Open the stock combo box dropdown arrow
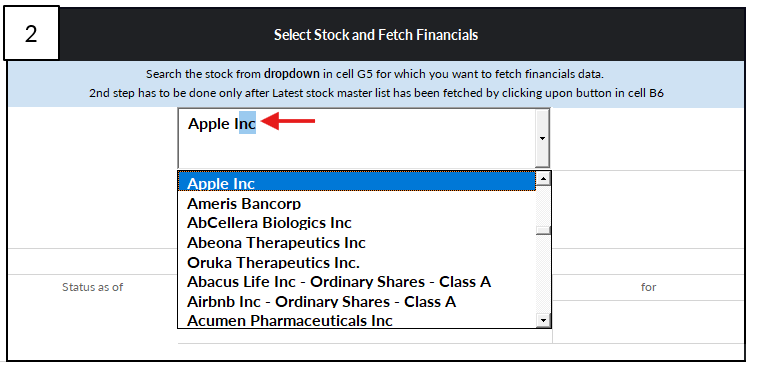757x368 pixels. (x=542, y=138)
